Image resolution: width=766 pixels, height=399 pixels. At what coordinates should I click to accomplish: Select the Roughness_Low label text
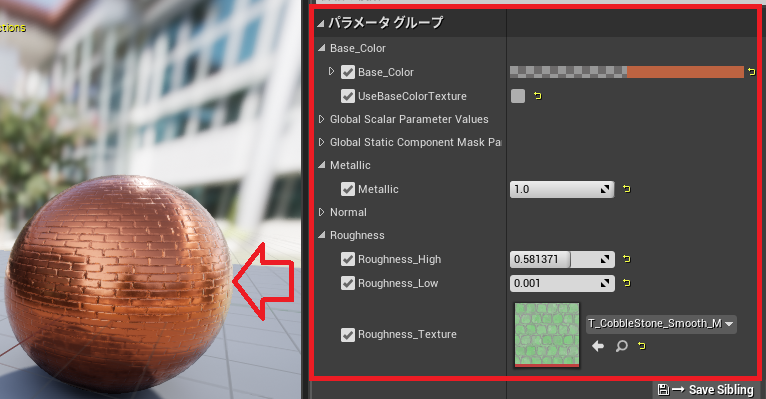(398, 283)
